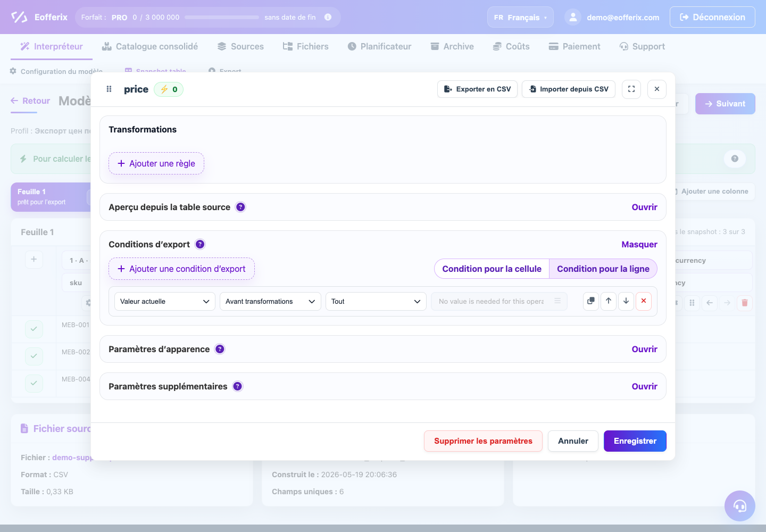Image resolution: width=766 pixels, height=532 pixels.
Task: Open help for Paramètres d'apparence
Action: coord(220,349)
